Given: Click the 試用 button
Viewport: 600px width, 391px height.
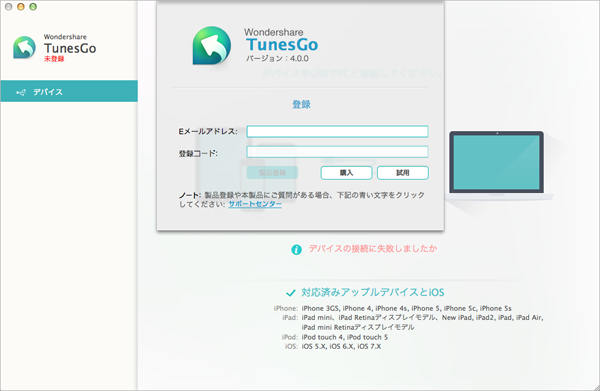Looking at the screenshot, I should point(403,173).
